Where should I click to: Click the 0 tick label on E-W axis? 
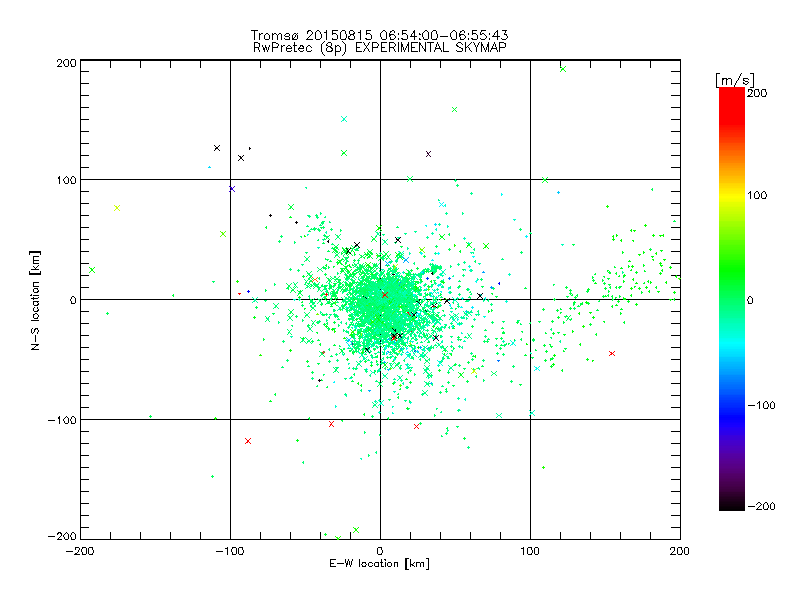380,551
